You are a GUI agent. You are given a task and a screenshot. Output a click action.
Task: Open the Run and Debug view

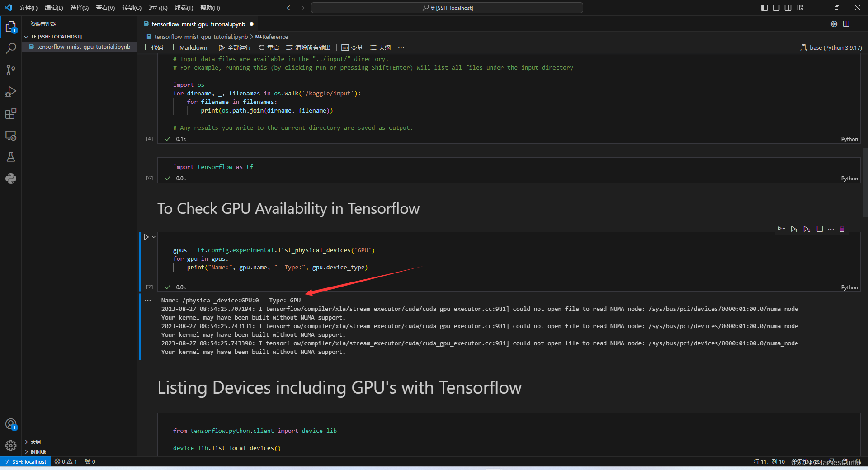pos(11,92)
